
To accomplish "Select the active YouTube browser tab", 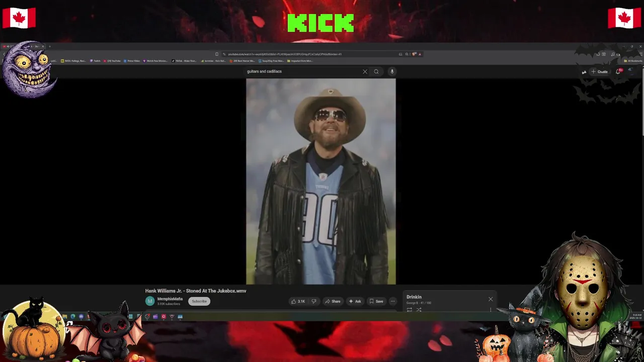I will click(23, 47).
